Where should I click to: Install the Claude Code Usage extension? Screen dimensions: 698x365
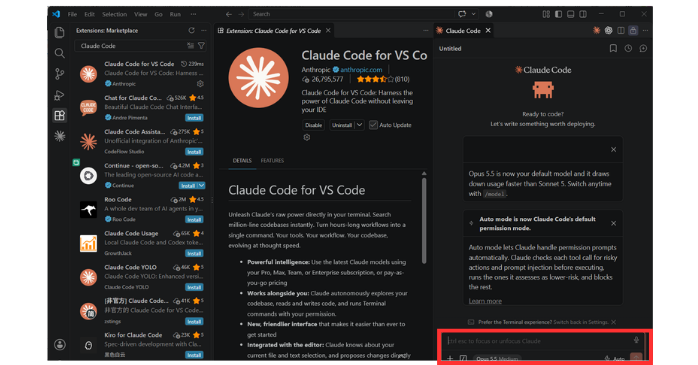[194, 253]
